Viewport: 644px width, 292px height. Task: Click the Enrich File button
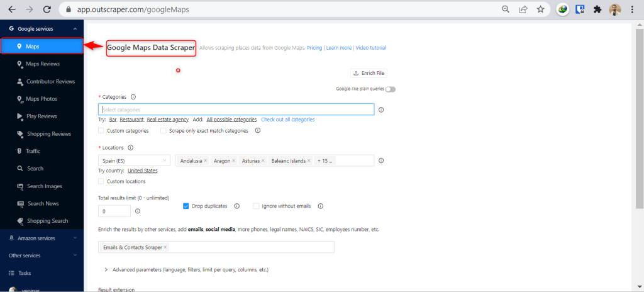(369, 73)
